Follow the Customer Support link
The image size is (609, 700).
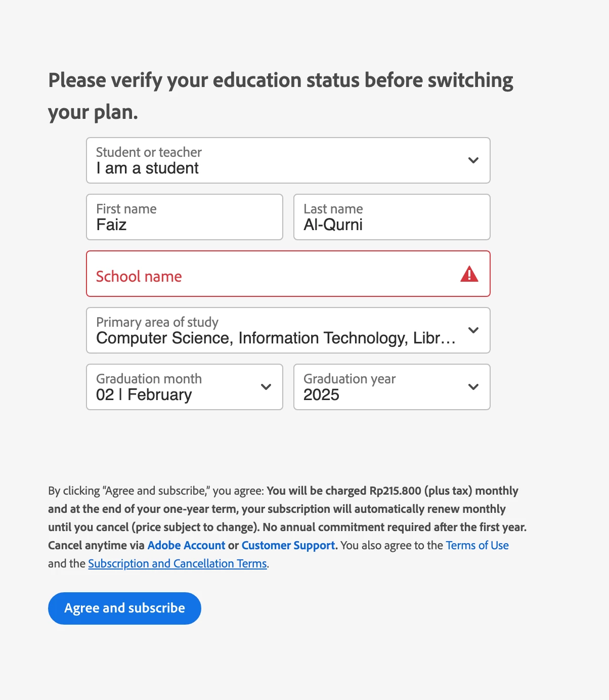[x=288, y=545]
